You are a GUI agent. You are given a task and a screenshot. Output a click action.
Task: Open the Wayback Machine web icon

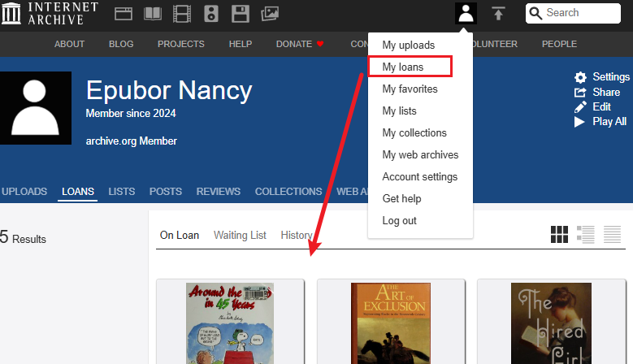[x=124, y=14]
